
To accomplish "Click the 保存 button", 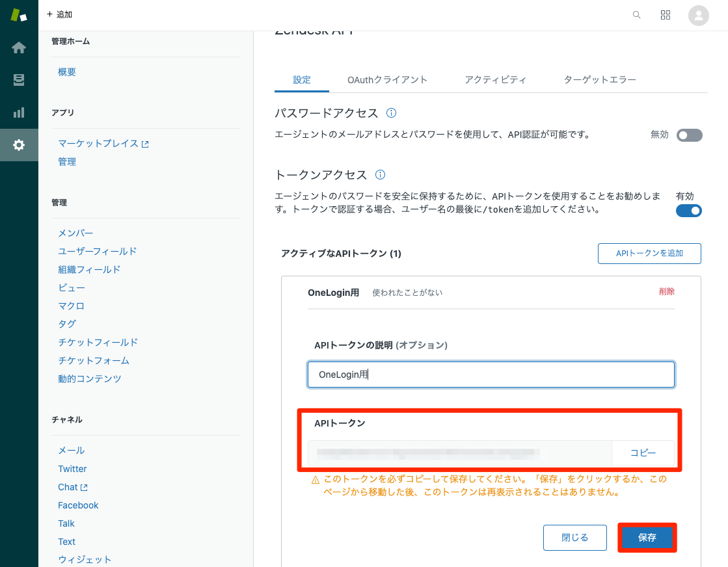I will (647, 537).
